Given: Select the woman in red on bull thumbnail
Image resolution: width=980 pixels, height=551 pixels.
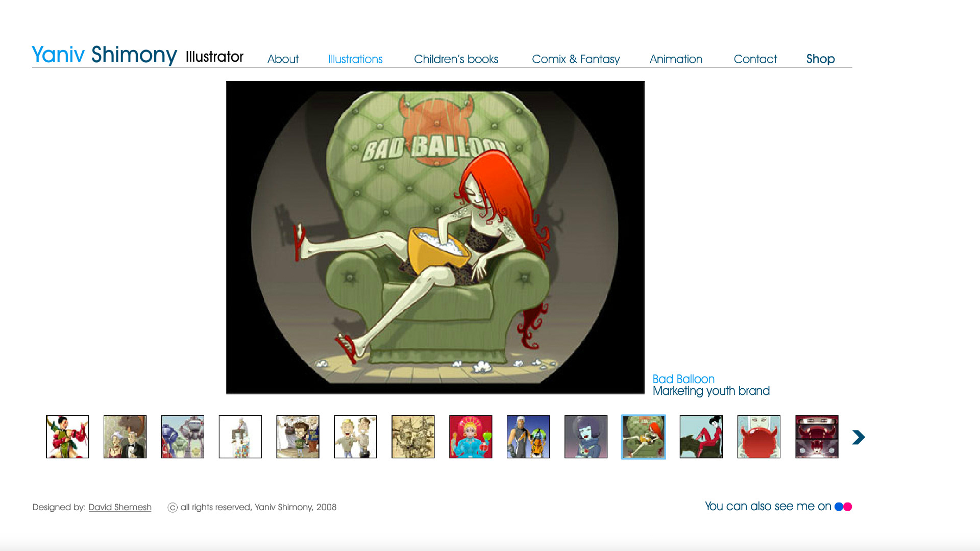Looking at the screenshot, I should coord(701,437).
